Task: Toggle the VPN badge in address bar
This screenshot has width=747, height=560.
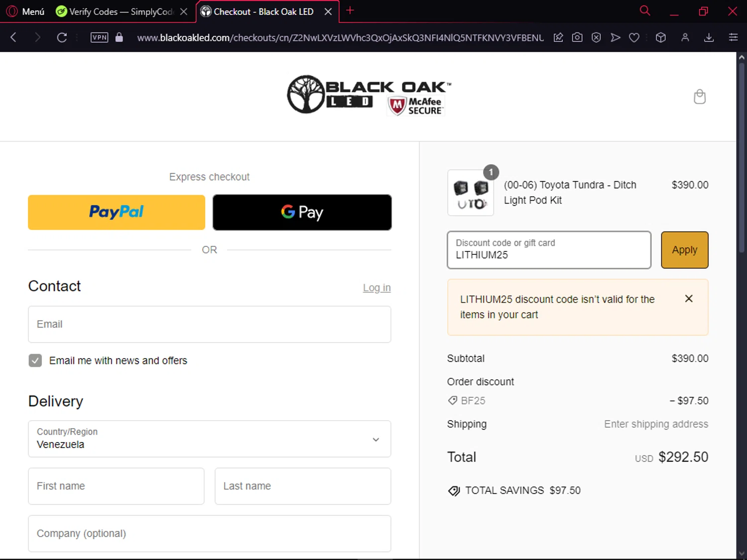Action: click(100, 37)
